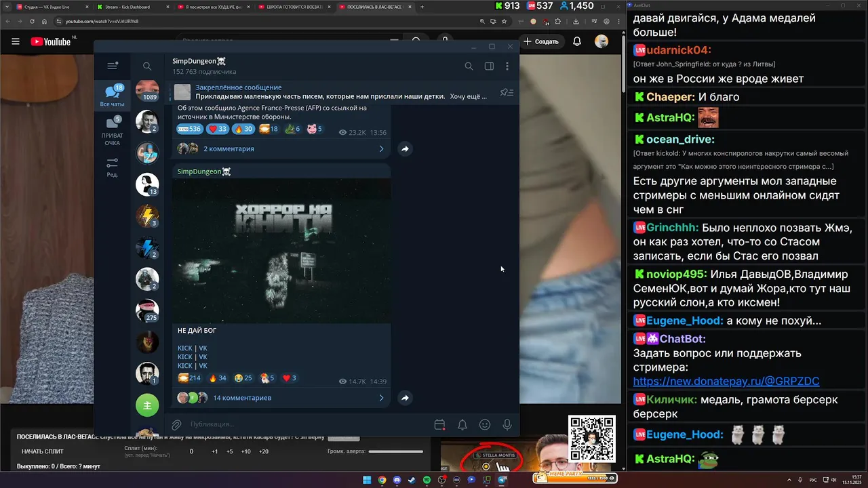The image size is (868, 488).
Task: Open the YouTube guide menu
Action: click(x=16, y=41)
